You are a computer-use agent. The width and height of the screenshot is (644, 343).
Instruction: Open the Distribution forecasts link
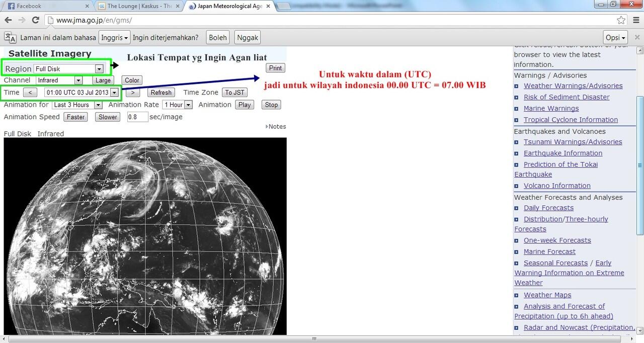coord(543,219)
